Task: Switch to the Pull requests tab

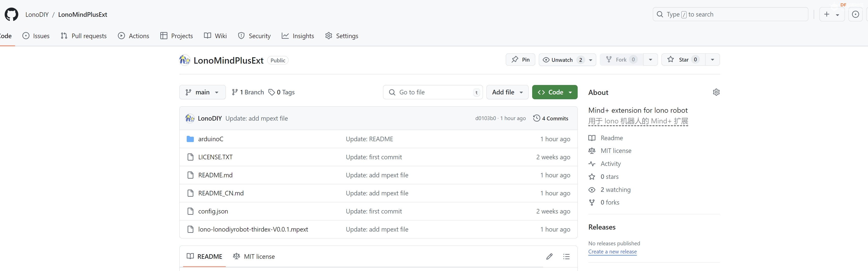Action: pos(84,36)
